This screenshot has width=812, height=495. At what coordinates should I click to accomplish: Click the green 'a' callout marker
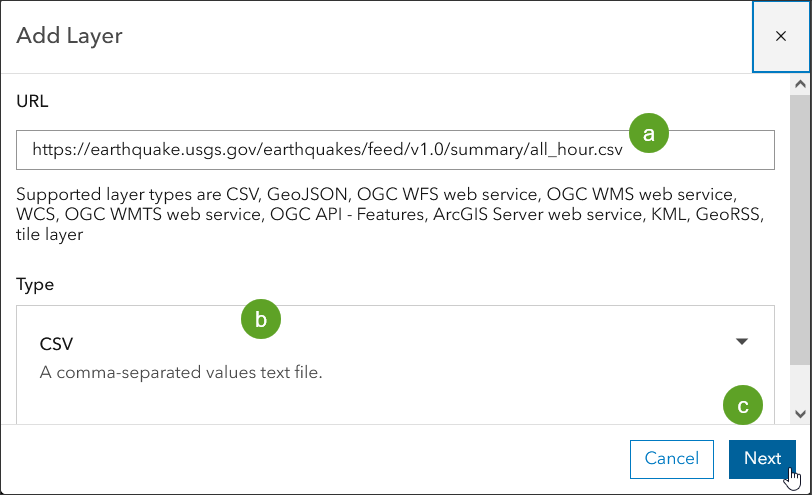tap(648, 133)
